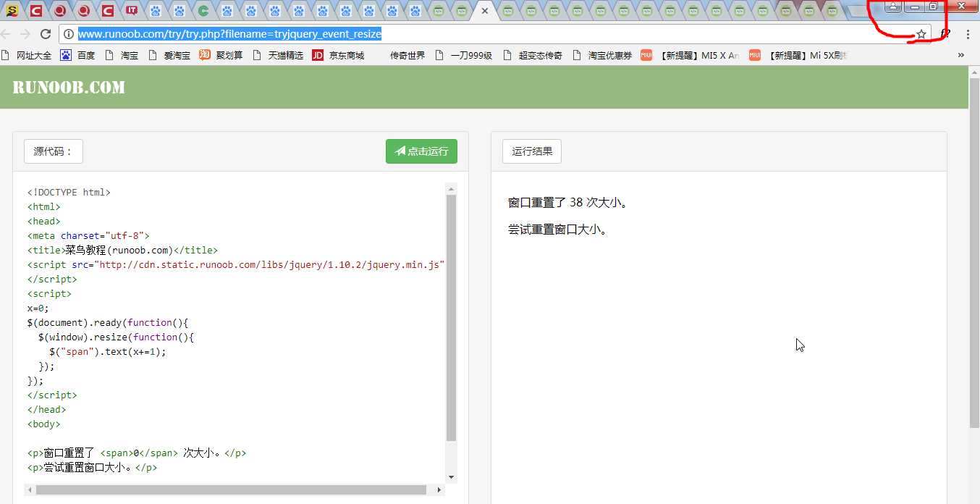Switch to the first tab with S icon
The image size is (980, 504).
coord(12,11)
